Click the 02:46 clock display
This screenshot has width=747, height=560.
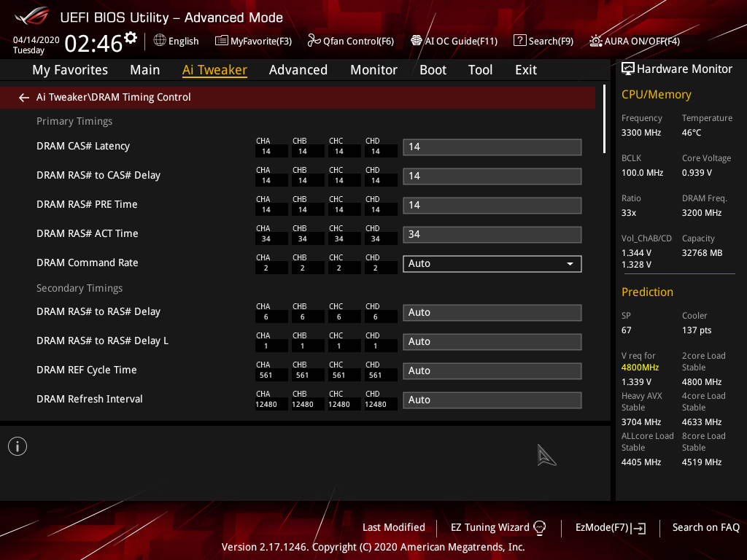click(x=93, y=43)
